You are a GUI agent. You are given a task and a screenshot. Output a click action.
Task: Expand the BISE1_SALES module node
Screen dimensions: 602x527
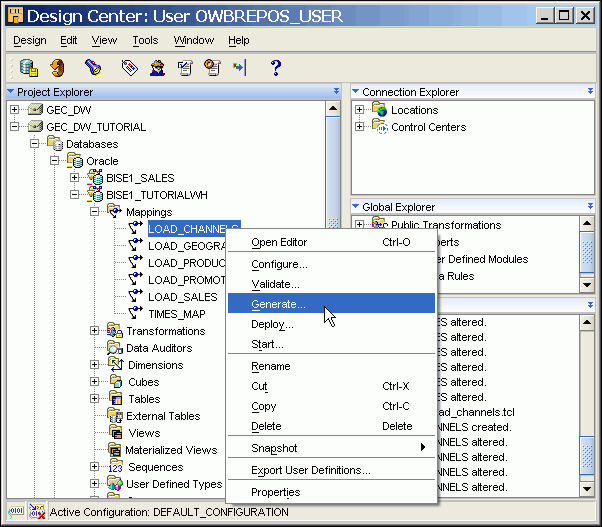pyautogui.click(x=74, y=177)
